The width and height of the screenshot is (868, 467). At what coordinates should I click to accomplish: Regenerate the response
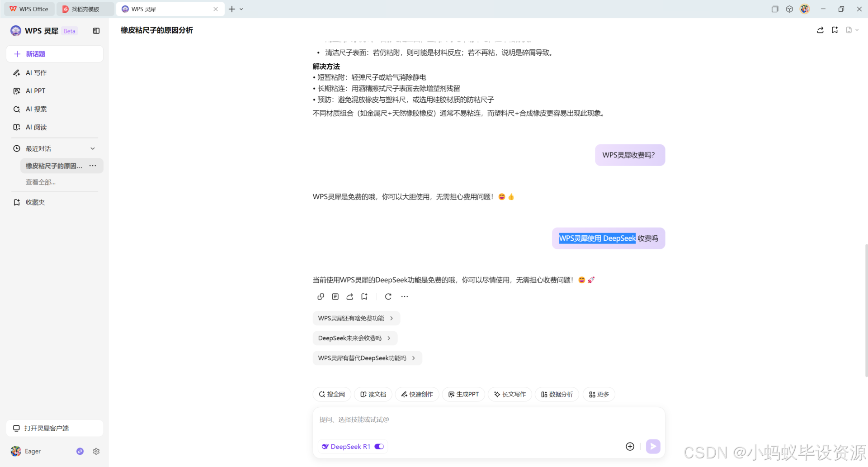[388, 296]
